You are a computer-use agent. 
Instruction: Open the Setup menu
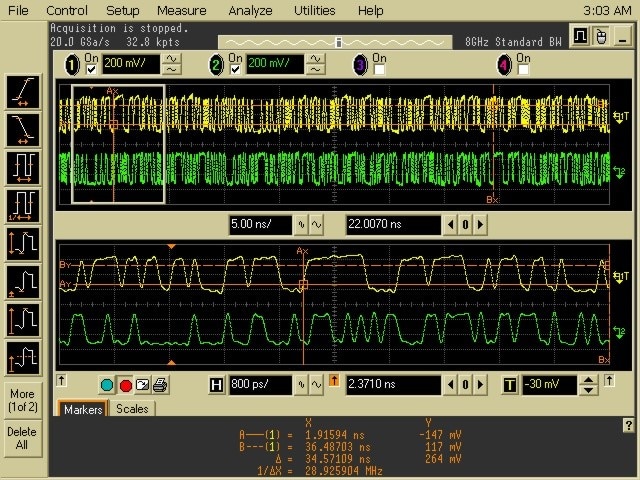point(122,10)
